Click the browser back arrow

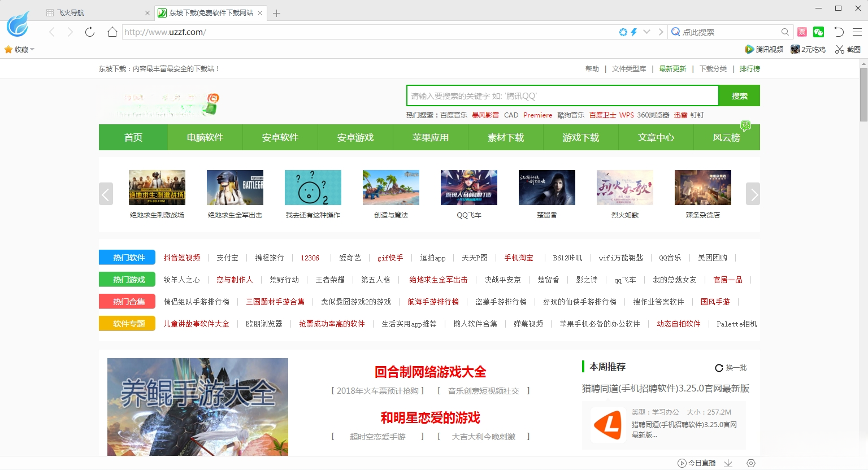click(x=52, y=32)
